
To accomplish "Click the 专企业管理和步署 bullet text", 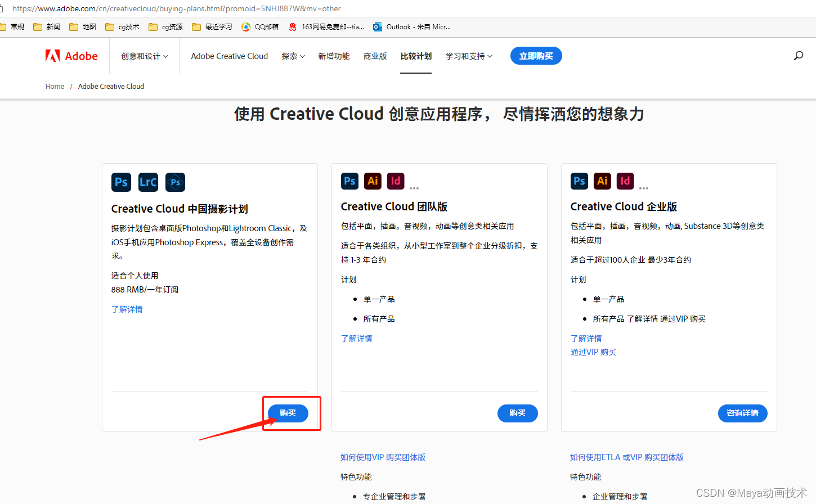I will click(x=394, y=497).
